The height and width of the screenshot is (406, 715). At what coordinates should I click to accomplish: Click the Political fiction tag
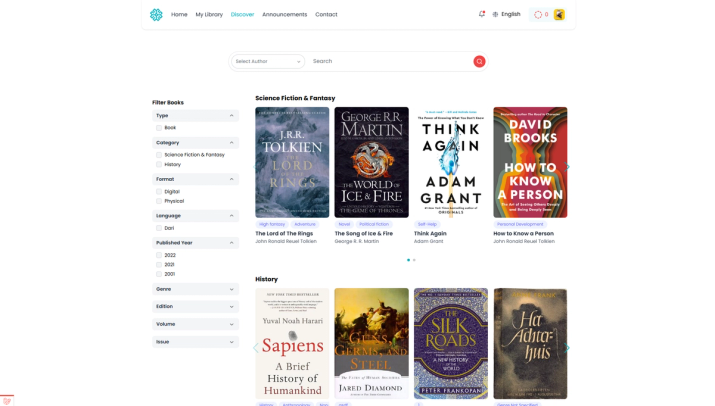coord(374,224)
